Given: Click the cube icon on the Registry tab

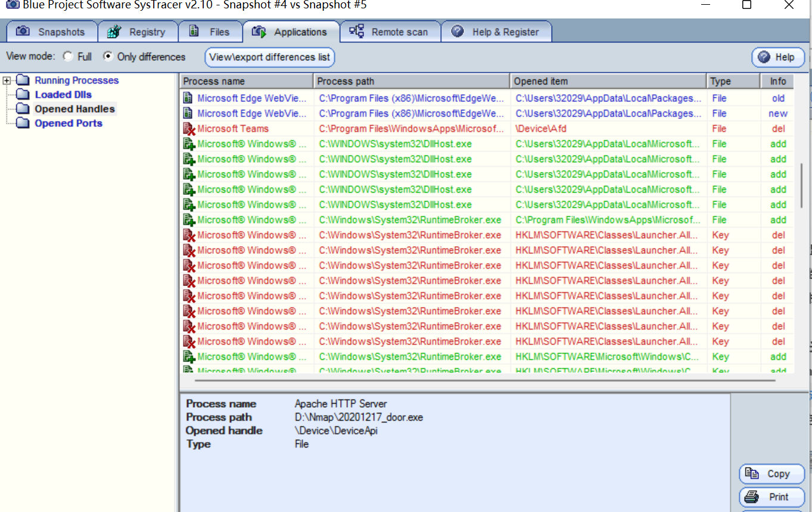Looking at the screenshot, I should [114, 32].
